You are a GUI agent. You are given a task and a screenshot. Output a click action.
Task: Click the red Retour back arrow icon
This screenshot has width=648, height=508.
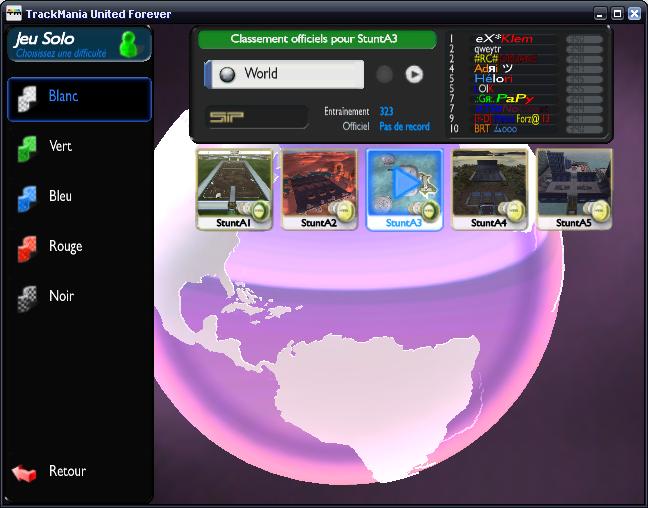pos(24,472)
